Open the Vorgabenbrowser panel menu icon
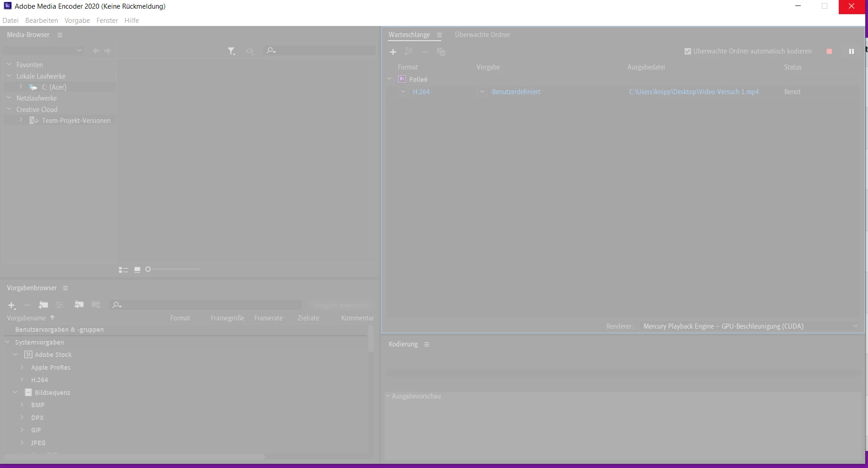This screenshot has height=468, width=868. pos(65,288)
